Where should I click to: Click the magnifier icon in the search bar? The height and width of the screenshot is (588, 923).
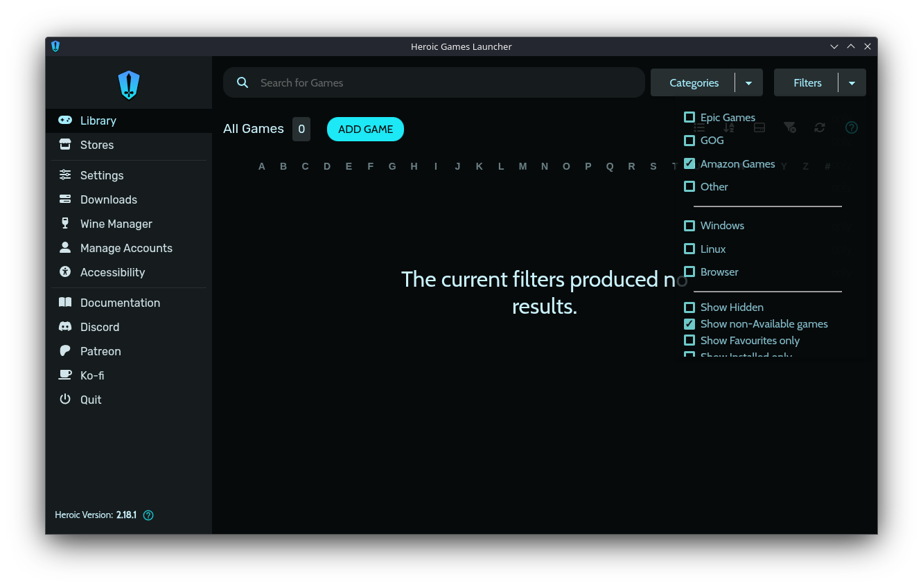(243, 82)
